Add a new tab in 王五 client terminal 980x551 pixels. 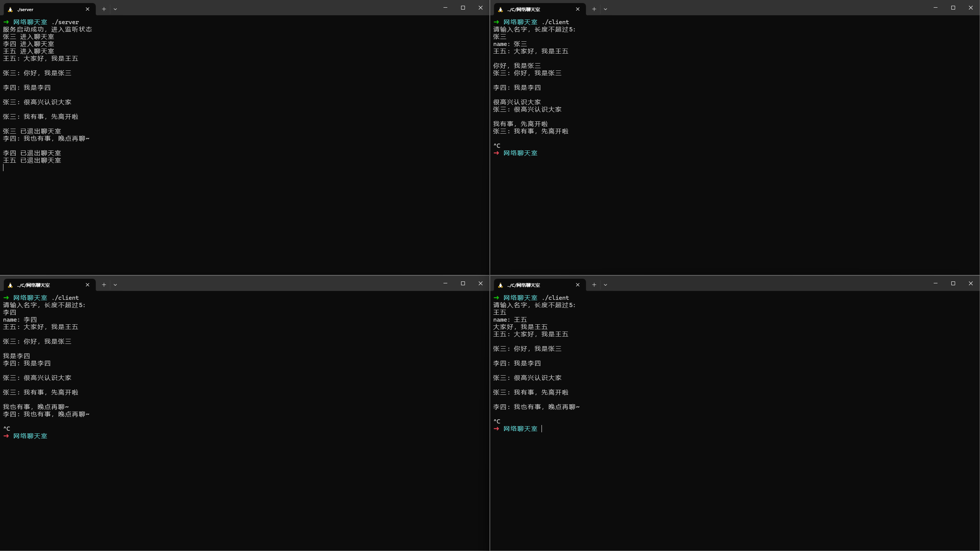tap(594, 285)
